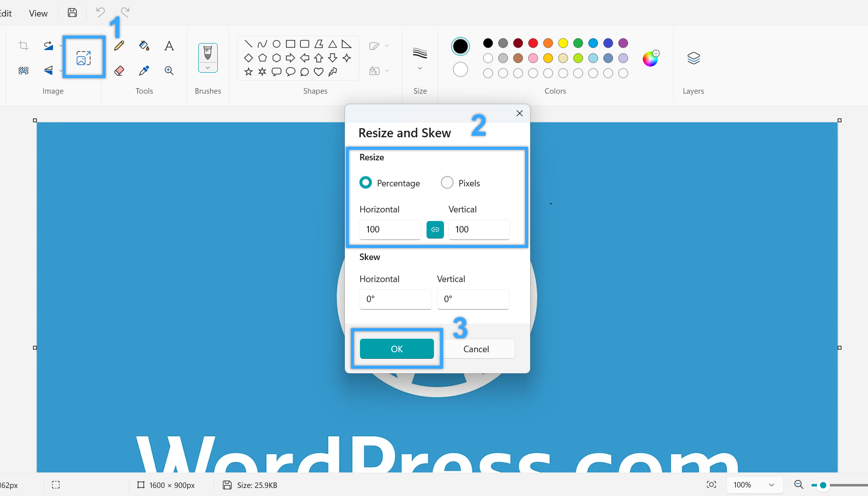Pick the red color swatch

click(533, 43)
